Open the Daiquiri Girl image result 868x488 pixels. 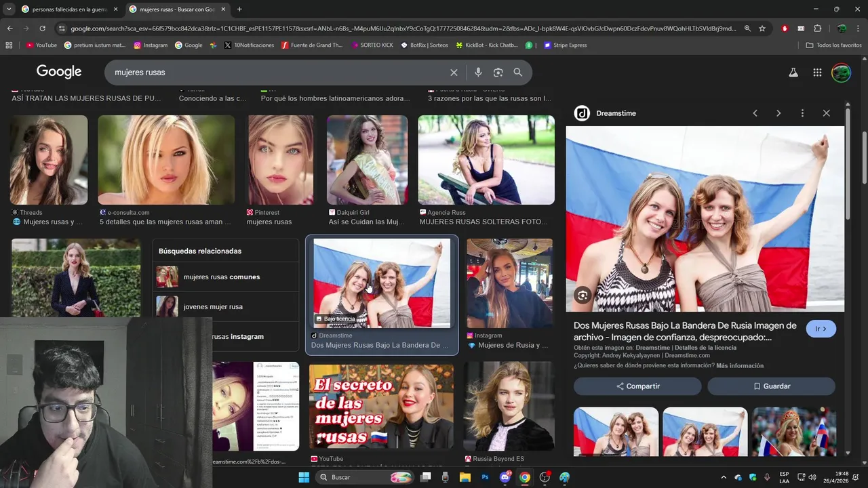pyautogui.click(x=367, y=160)
